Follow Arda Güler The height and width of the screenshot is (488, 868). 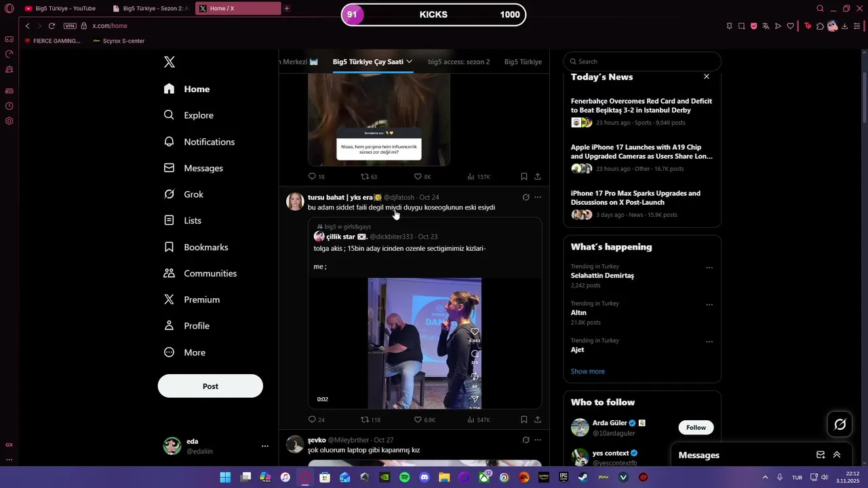pos(696,428)
